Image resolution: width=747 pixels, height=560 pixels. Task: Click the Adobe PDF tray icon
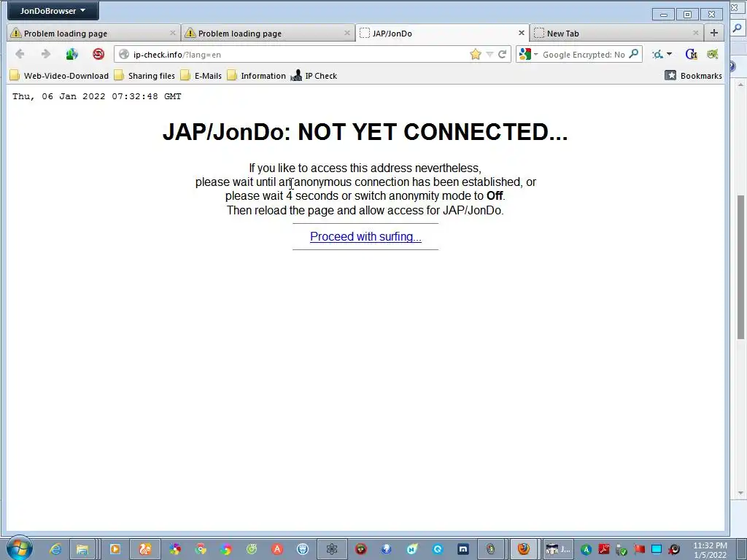tap(603, 549)
